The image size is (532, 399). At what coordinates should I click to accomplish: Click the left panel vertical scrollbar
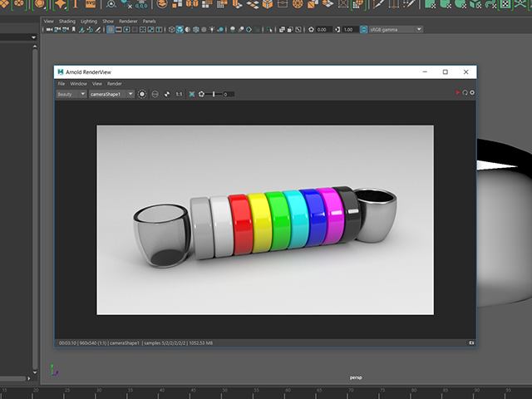click(35, 209)
